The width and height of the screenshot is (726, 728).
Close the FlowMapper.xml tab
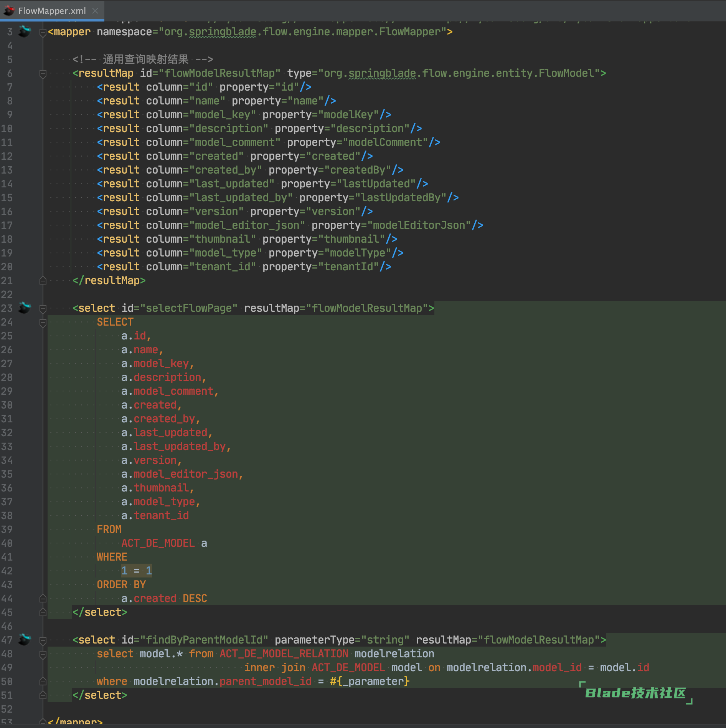(x=95, y=11)
